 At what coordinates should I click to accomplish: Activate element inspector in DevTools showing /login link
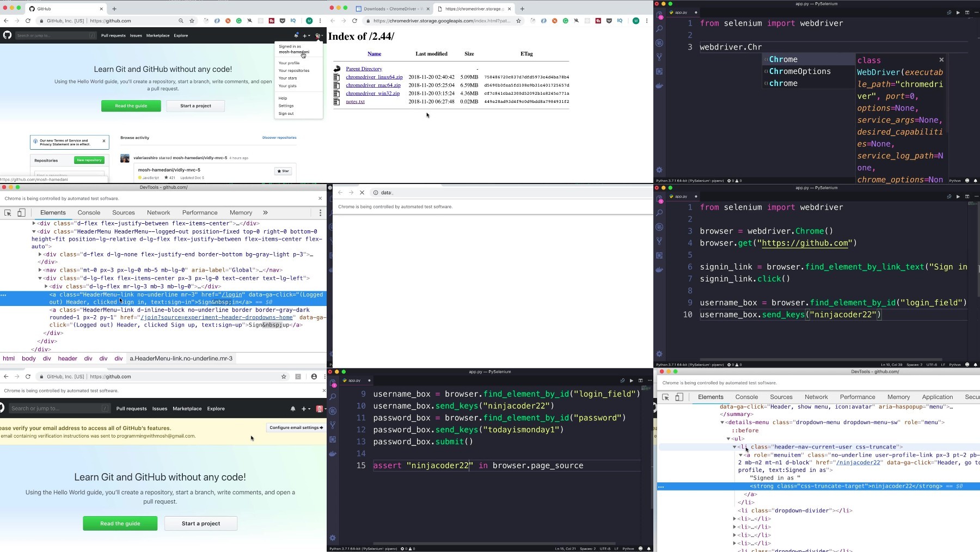coord(8,213)
